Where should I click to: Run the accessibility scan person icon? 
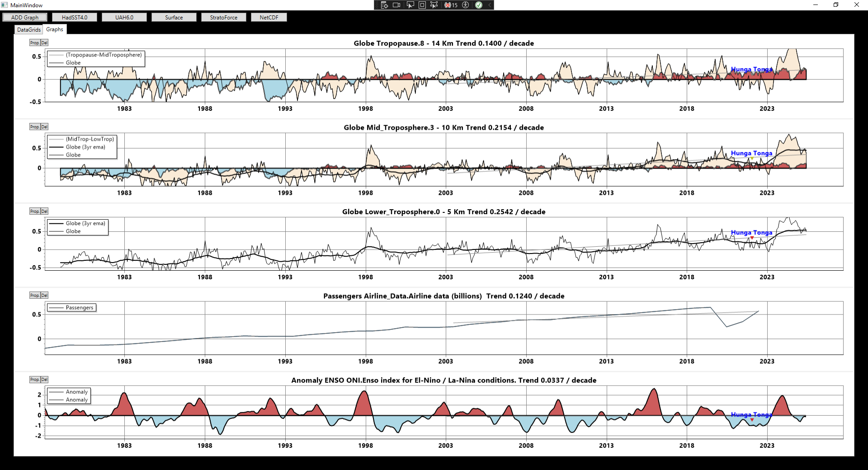tap(465, 5)
